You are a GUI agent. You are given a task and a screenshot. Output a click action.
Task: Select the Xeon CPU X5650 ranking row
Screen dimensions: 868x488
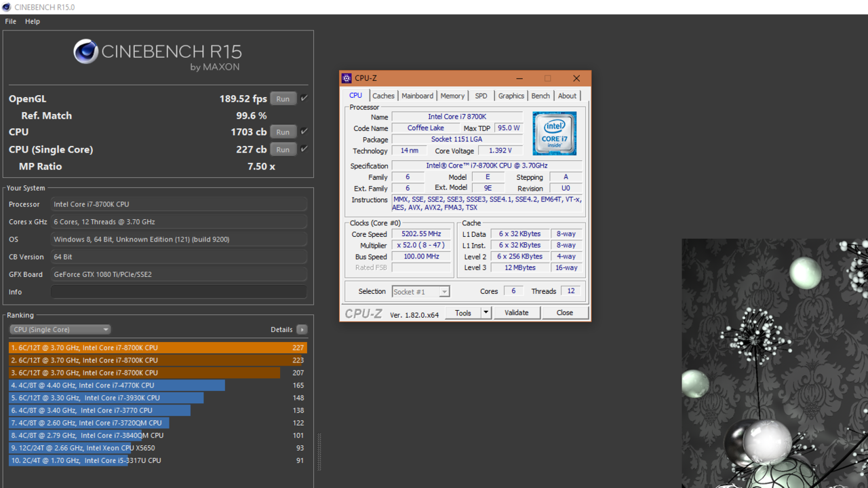(x=158, y=448)
